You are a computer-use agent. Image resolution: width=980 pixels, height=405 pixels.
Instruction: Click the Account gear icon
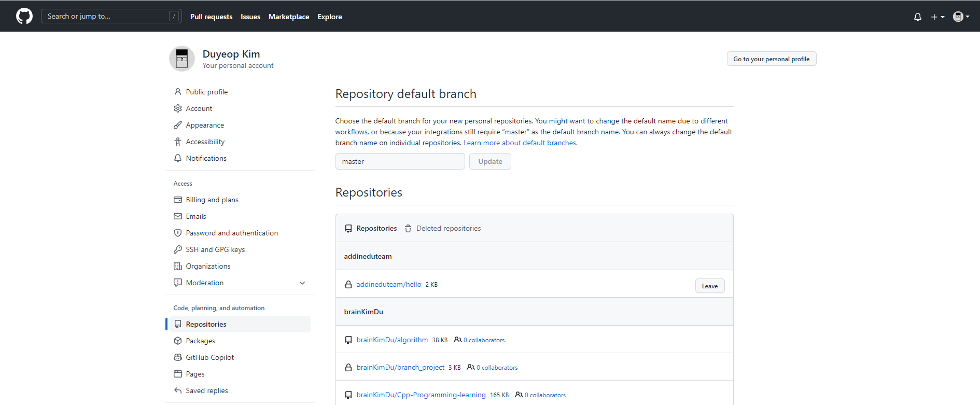(x=178, y=108)
